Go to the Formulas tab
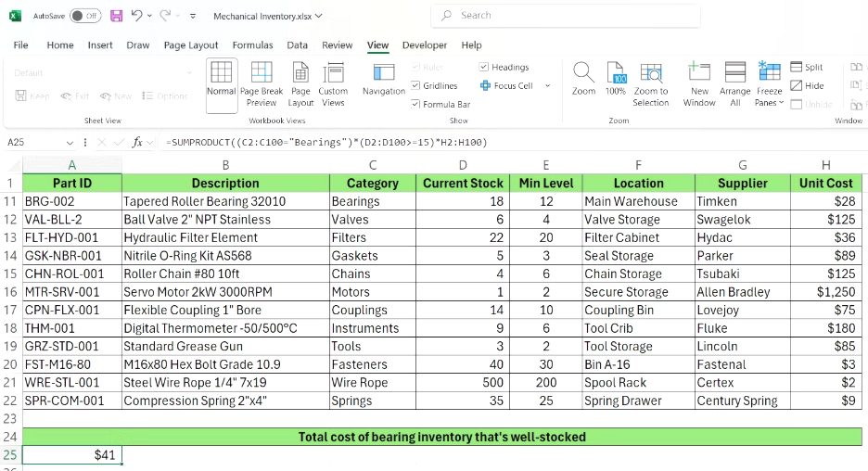Screen dimensions: 868x471 click(252, 45)
